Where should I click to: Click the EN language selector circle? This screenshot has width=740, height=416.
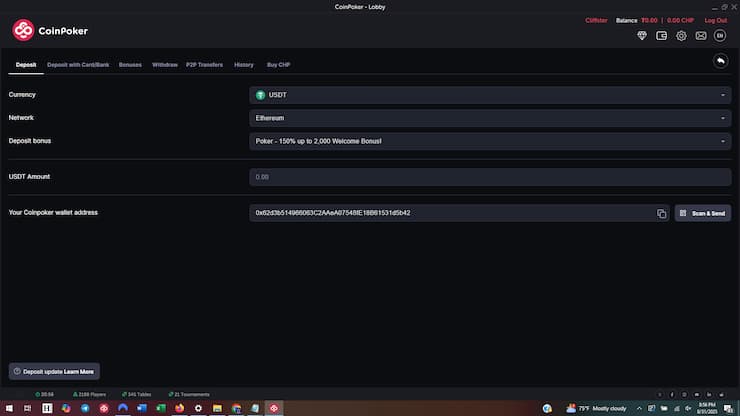[x=720, y=35]
